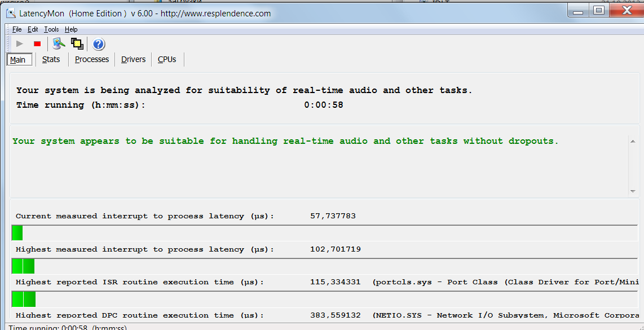Click the current interrupt latency green bar

click(x=17, y=233)
